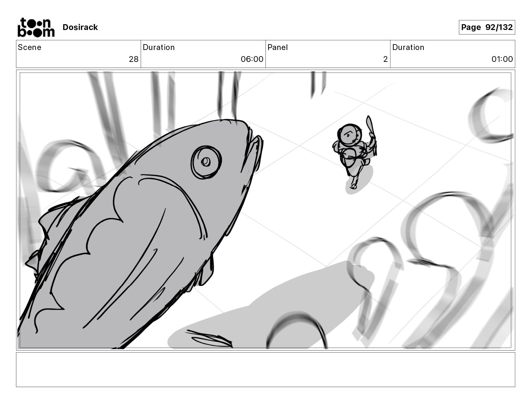The image size is (532, 411).
Task: Click the empty notes box below panel
Action: [x=265, y=370]
